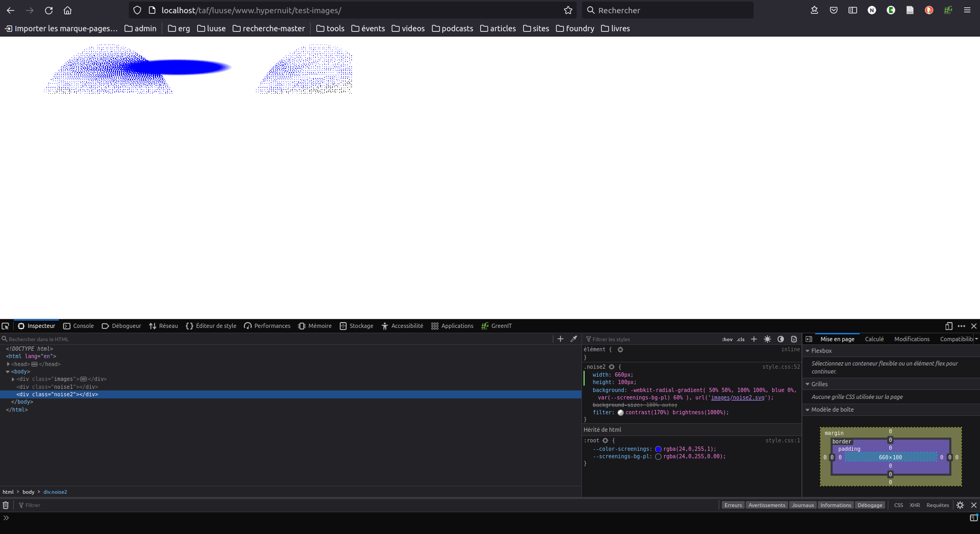
Task: Add a new CSS rule
Action: pyautogui.click(x=754, y=339)
